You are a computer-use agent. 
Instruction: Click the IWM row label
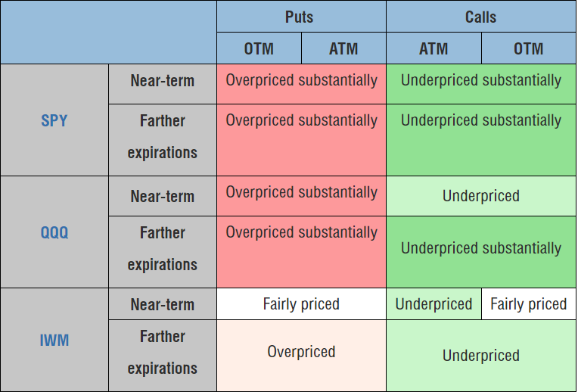(x=54, y=340)
